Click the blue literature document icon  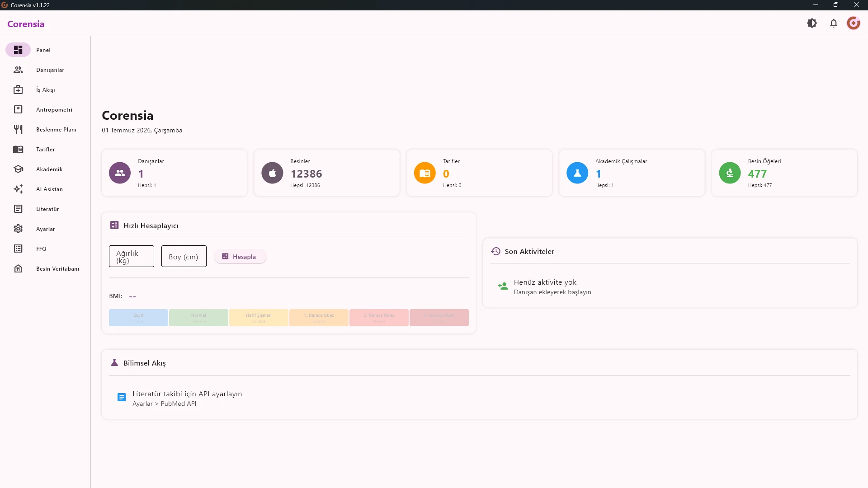point(122,397)
